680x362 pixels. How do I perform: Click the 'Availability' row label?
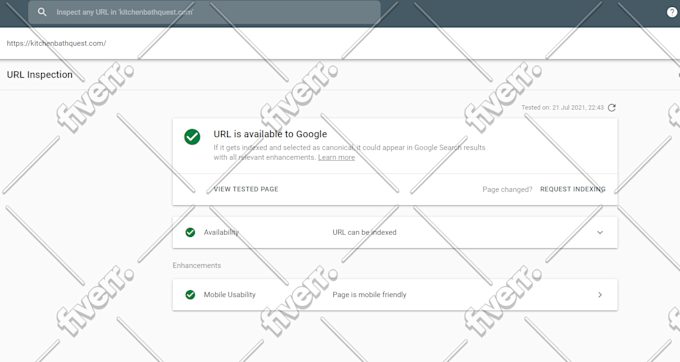[x=221, y=232]
